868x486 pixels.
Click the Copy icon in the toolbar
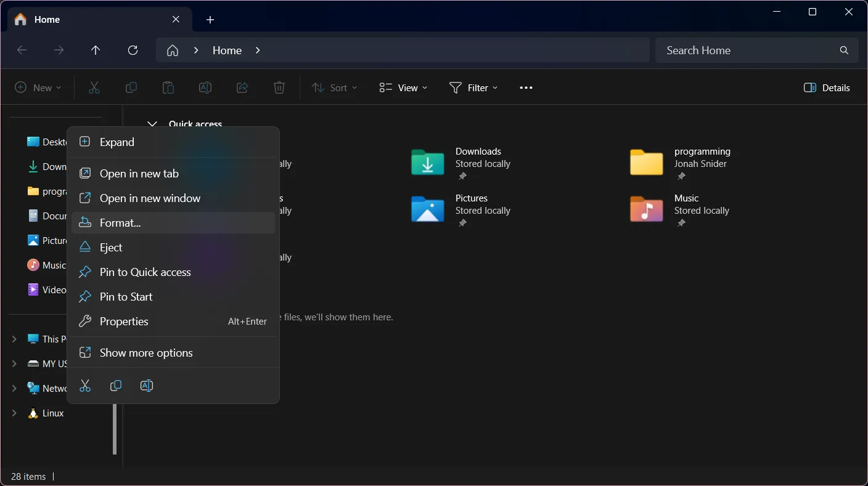[131, 87]
